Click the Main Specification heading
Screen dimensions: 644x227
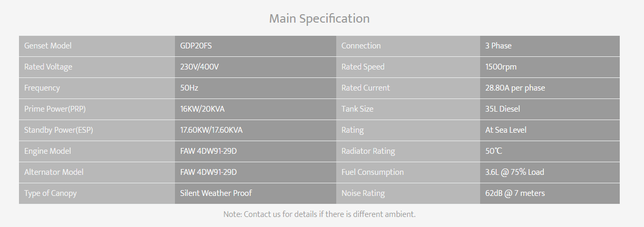319,19
